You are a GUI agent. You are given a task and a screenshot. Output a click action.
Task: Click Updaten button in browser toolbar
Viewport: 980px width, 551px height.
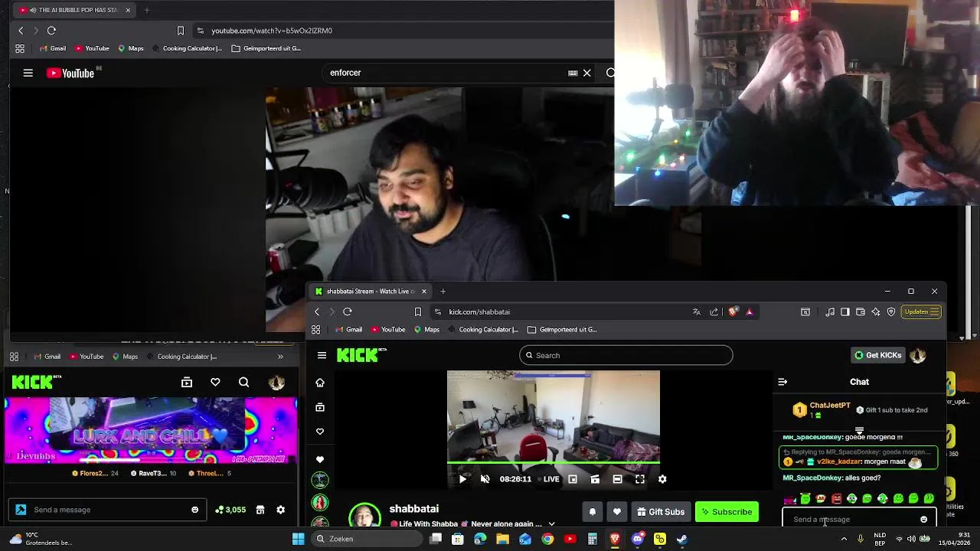[921, 311]
